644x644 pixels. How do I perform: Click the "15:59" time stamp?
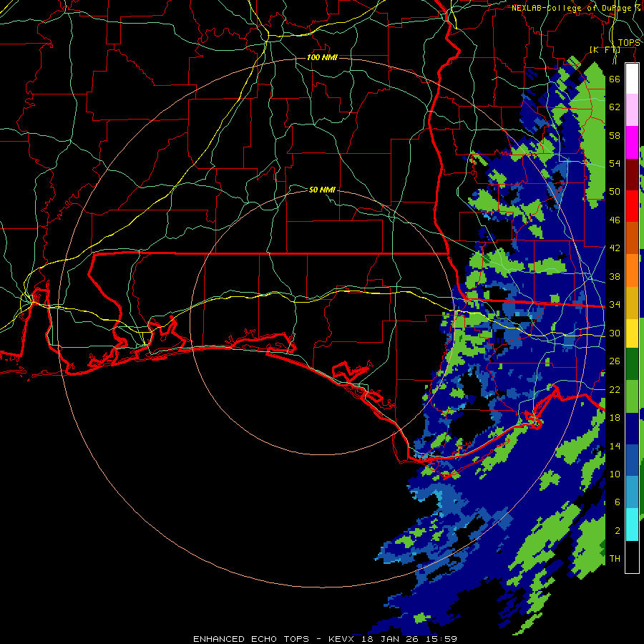441,639
